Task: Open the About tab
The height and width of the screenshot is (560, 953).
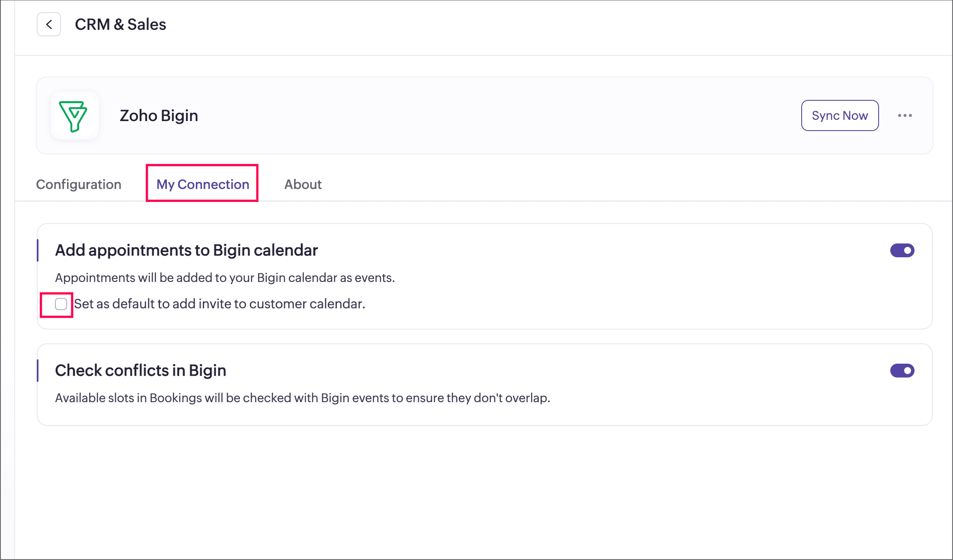Action: [x=303, y=185]
